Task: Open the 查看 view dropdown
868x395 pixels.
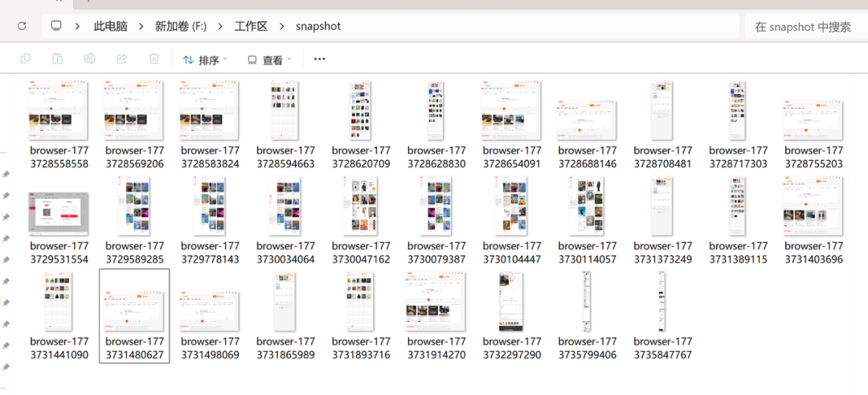Action: click(x=269, y=60)
